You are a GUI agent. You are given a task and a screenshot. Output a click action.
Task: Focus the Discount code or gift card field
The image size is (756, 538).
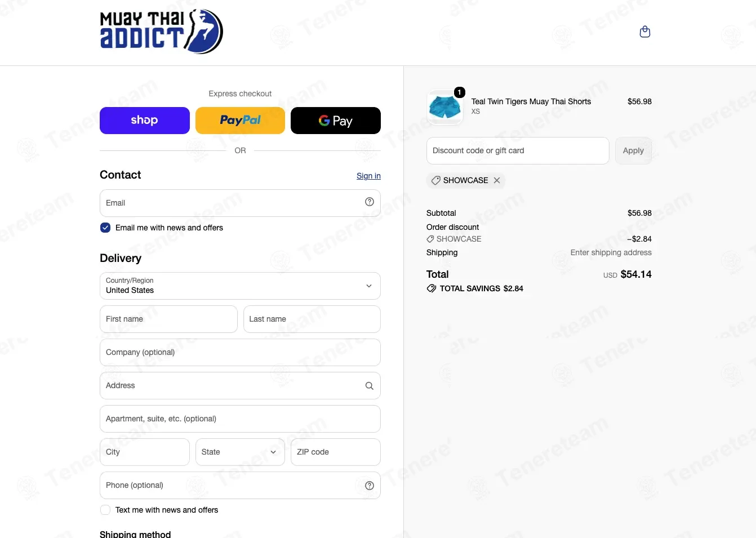pyautogui.click(x=518, y=151)
